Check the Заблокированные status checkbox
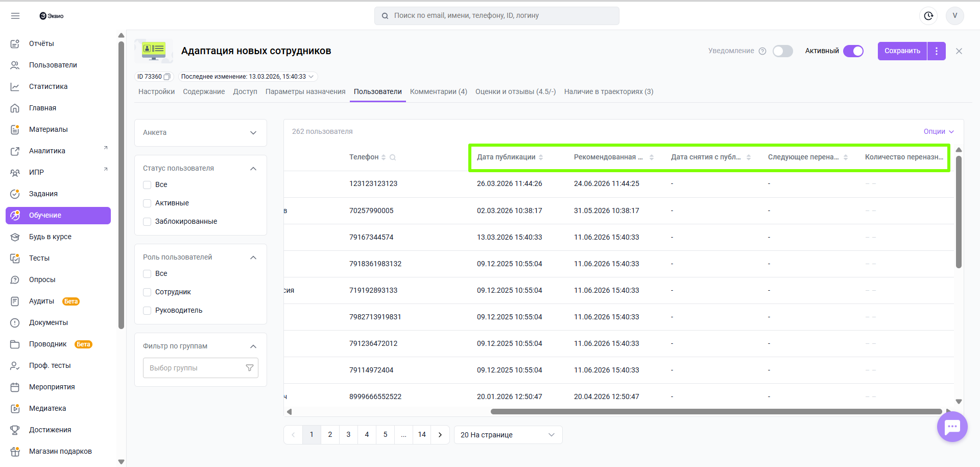Image resolution: width=980 pixels, height=467 pixels. 147,222
